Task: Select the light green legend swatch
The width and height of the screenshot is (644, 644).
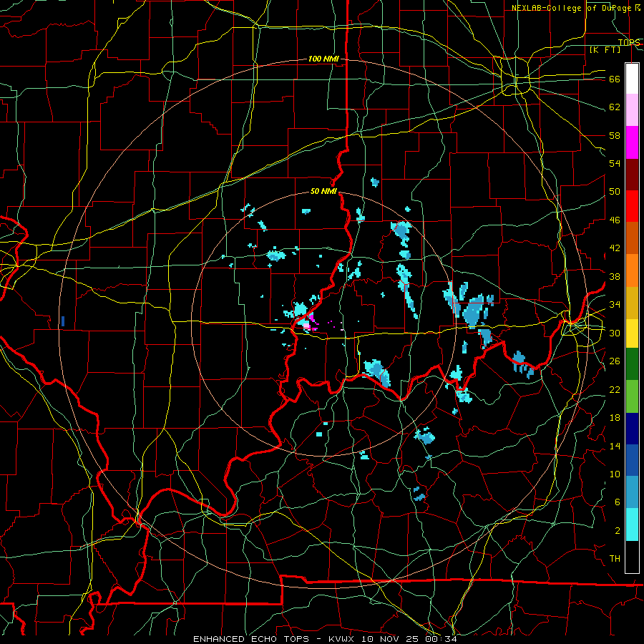Action: 632,396
